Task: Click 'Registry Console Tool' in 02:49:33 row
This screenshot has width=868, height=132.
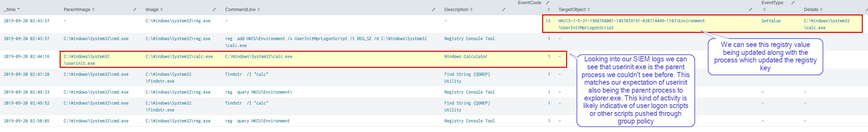Action: (x=469, y=92)
